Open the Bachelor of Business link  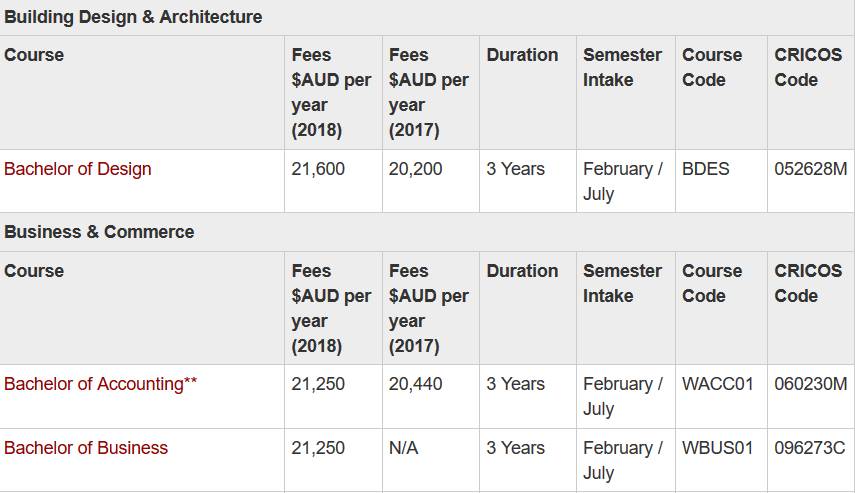point(86,448)
